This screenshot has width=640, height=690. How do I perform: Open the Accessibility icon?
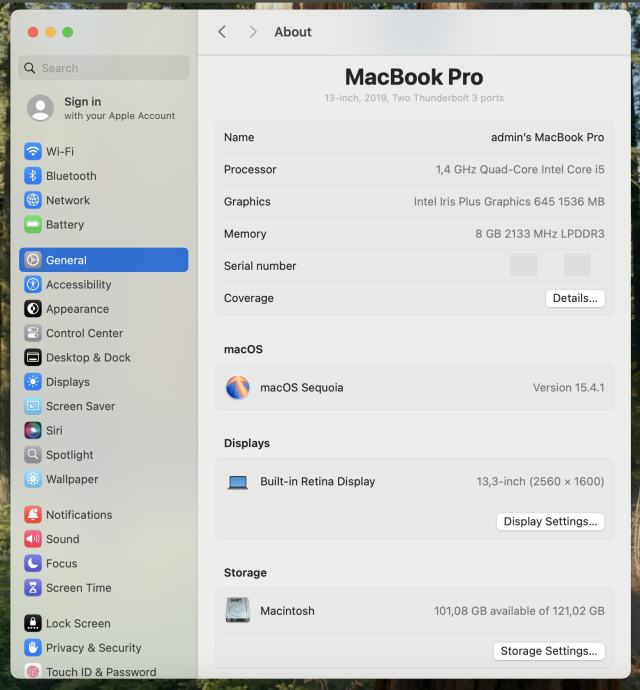pos(33,284)
